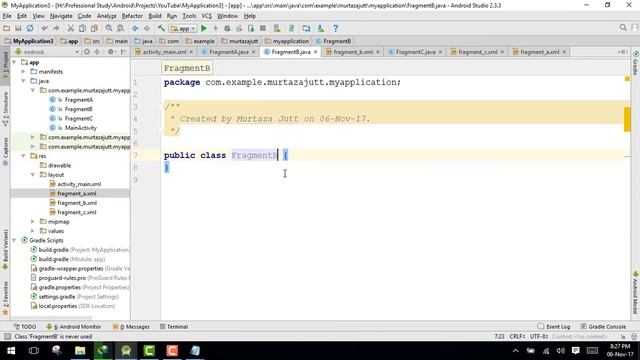Click the Make Project hammer icon
Viewport: 640px width, 360px height.
(161, 28)
